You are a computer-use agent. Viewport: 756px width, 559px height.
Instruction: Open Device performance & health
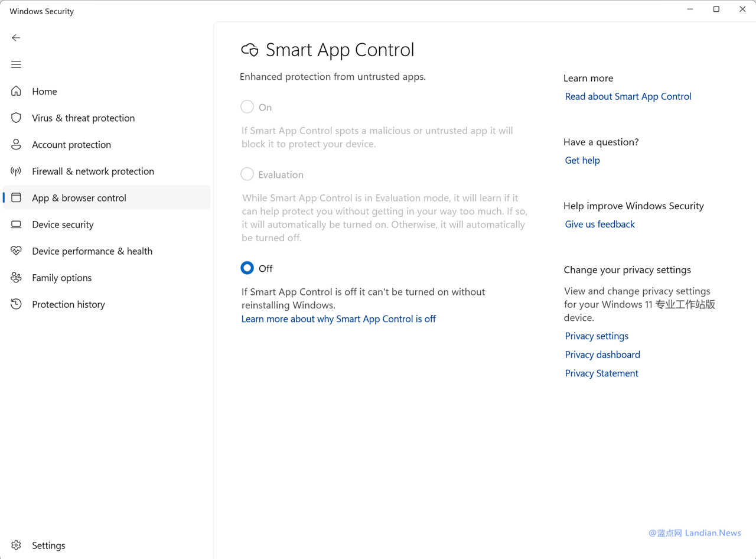pos(106,251)
